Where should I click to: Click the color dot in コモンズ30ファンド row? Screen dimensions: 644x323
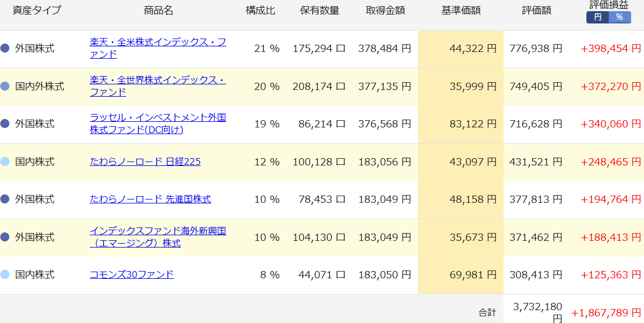(x=5, y=274)
